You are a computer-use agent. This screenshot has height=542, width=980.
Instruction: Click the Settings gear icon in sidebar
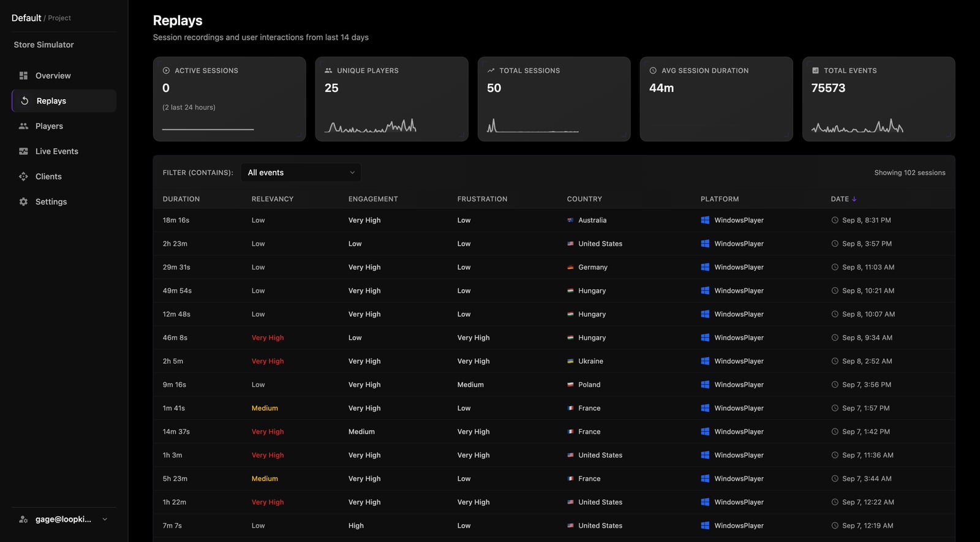(23, 201)
